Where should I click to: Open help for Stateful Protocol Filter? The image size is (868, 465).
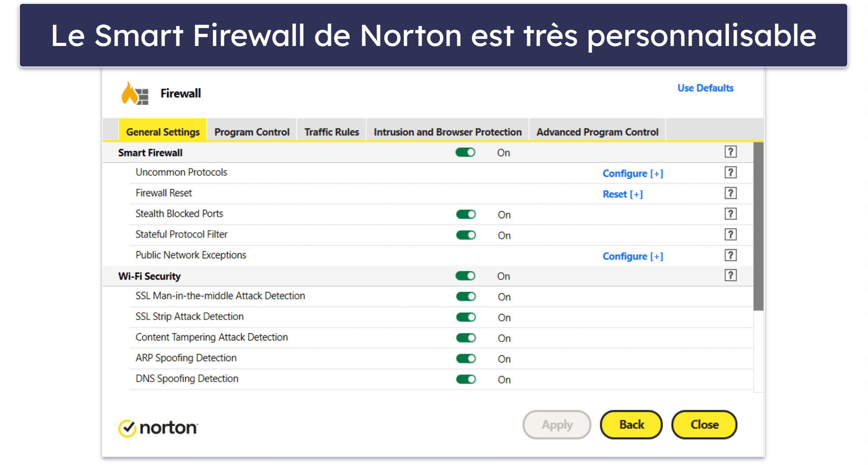(730, 235)
